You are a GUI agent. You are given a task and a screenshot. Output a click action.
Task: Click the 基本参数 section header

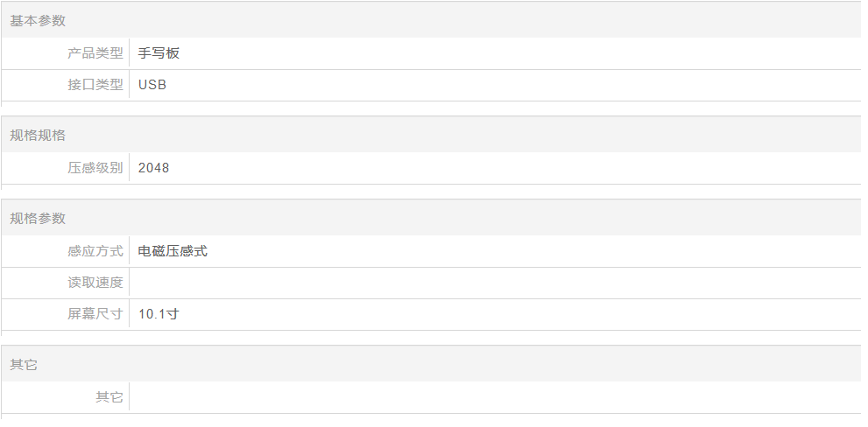(38, 20)
